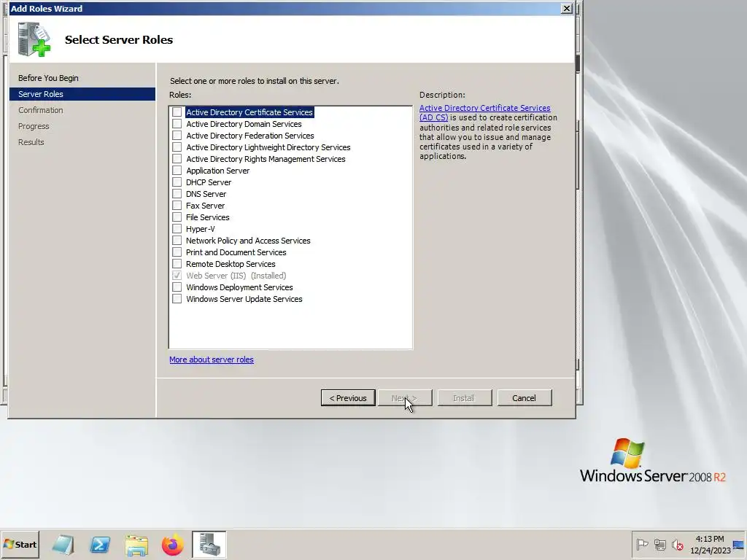Open the Start menu
This screenshot has width=747, height=560.
click(20, 544)
